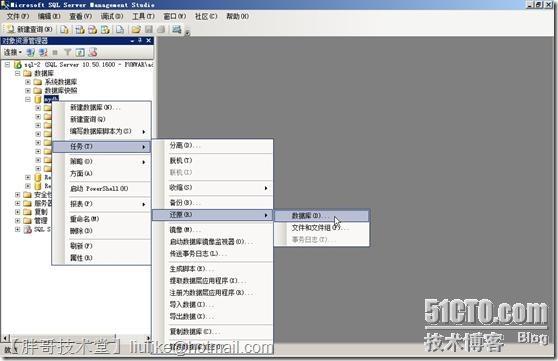558x361 pixels.
Task: Choose 重命名 in the context menu
Action: [x=102, y=219]
